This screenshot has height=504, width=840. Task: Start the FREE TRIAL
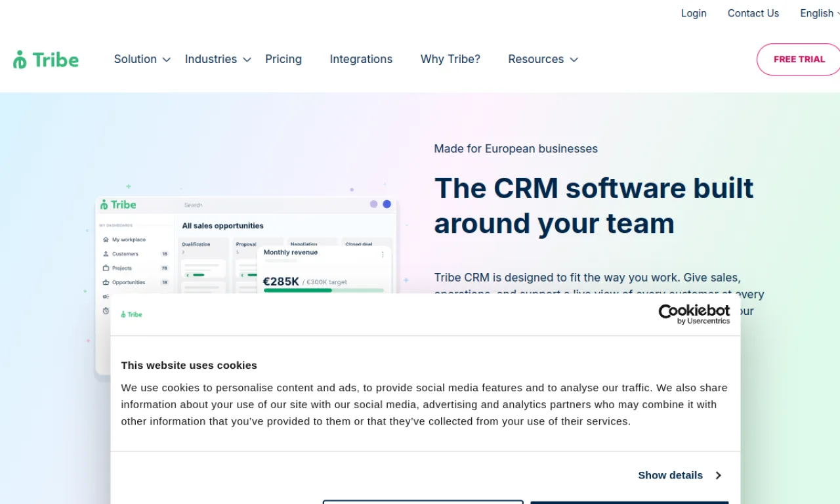pos(798,60)
